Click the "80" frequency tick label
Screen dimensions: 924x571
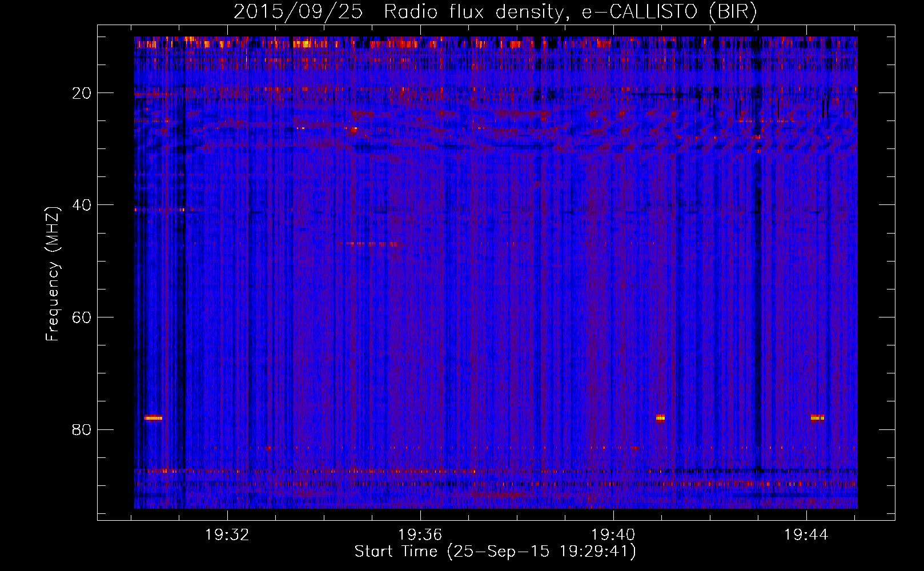(82, 429)
